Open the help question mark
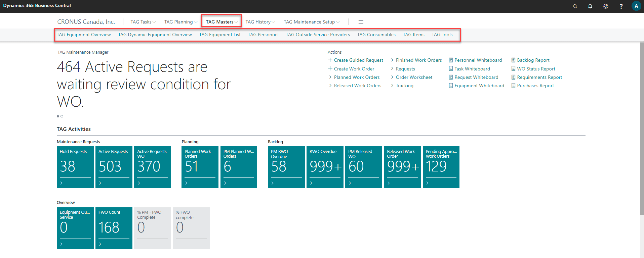 coord(621,6)
